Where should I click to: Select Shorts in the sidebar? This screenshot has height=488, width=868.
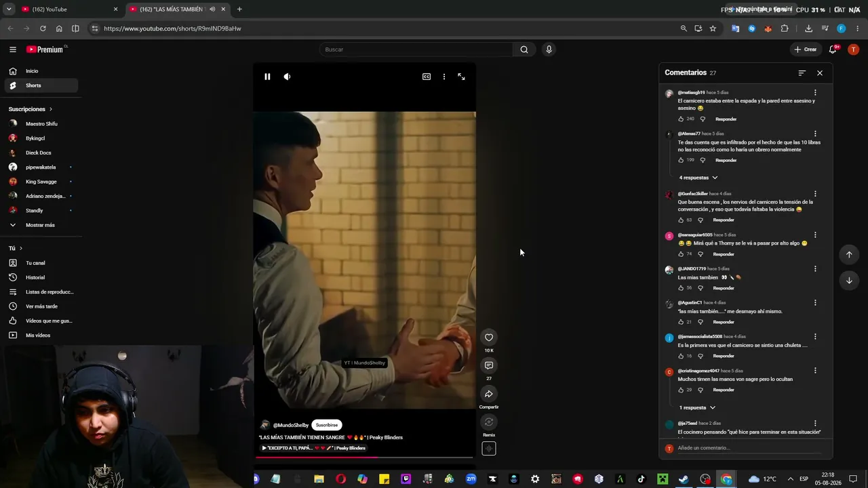[x=41, y=85]
